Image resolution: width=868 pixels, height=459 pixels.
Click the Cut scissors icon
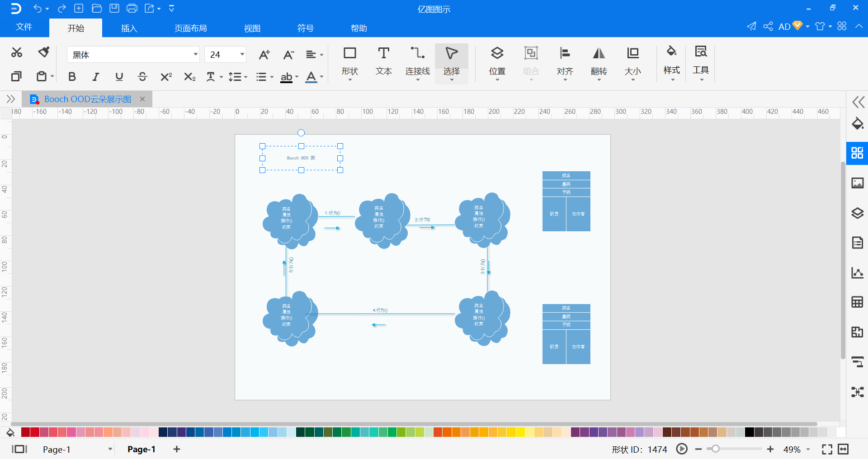17,53
